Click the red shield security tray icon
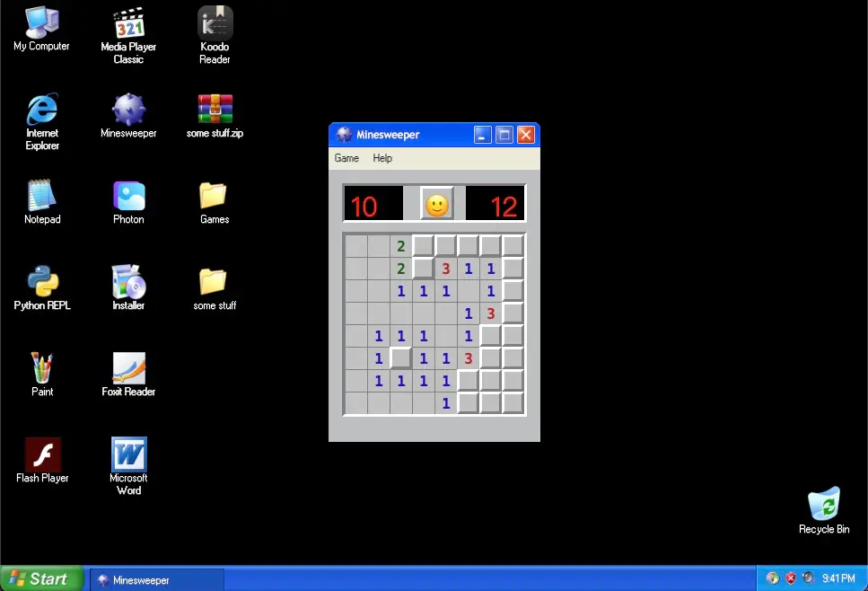868x591 pixels. [x=791, y=578]
